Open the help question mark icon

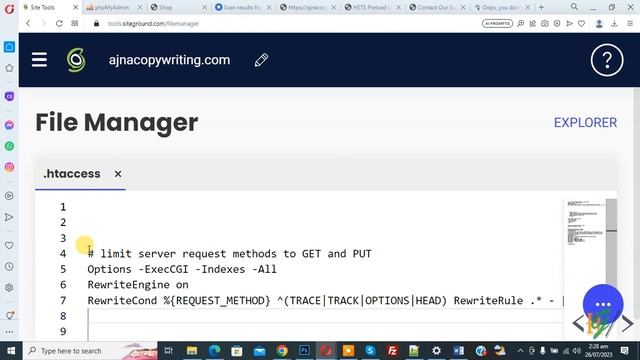click(x=607, y=60)
